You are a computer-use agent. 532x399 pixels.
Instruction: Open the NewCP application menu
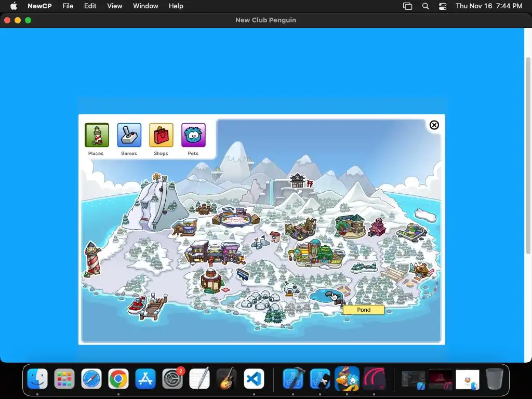coord(39,6)
